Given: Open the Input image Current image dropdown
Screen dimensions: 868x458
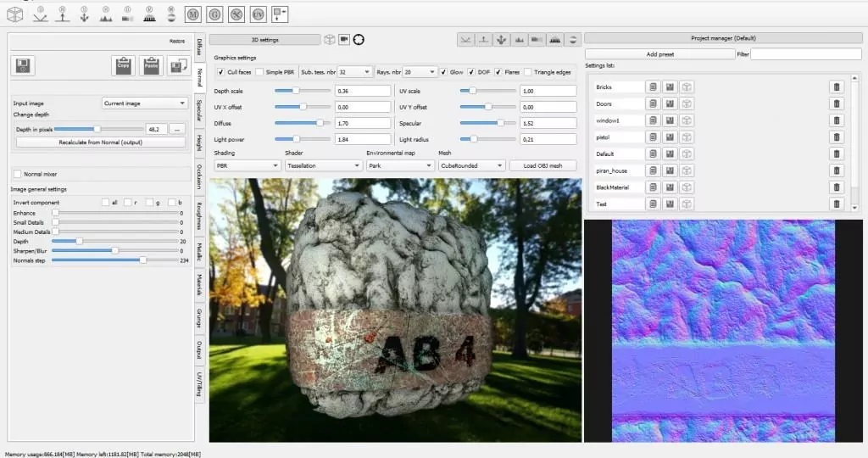Looking at the screenshot, I should (x=144, y=103).
